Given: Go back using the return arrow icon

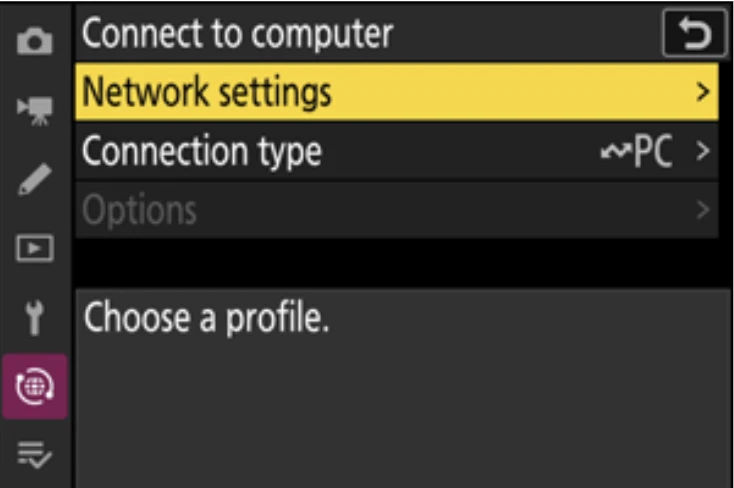Looking at the screenshot, I should pyautogui.click(x=695, y=34).
